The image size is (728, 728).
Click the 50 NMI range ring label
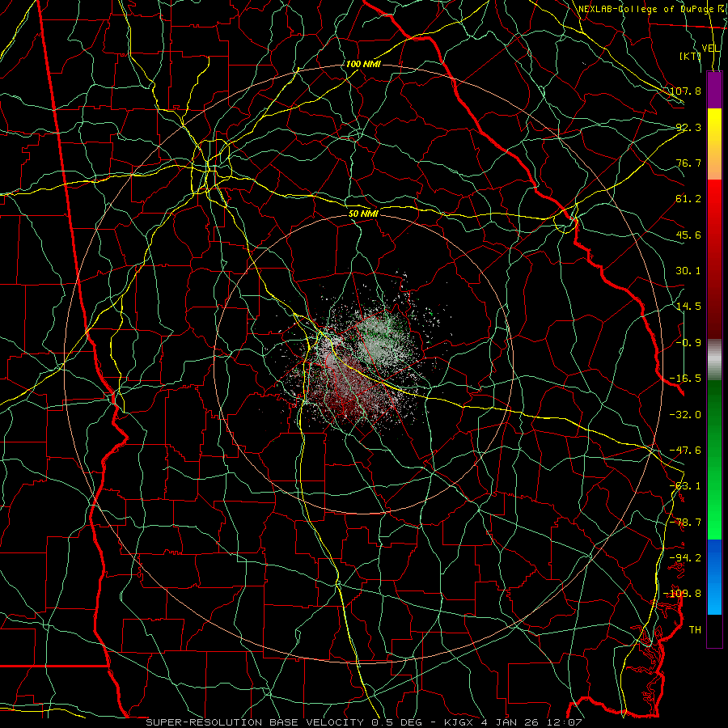coord(363,214)
